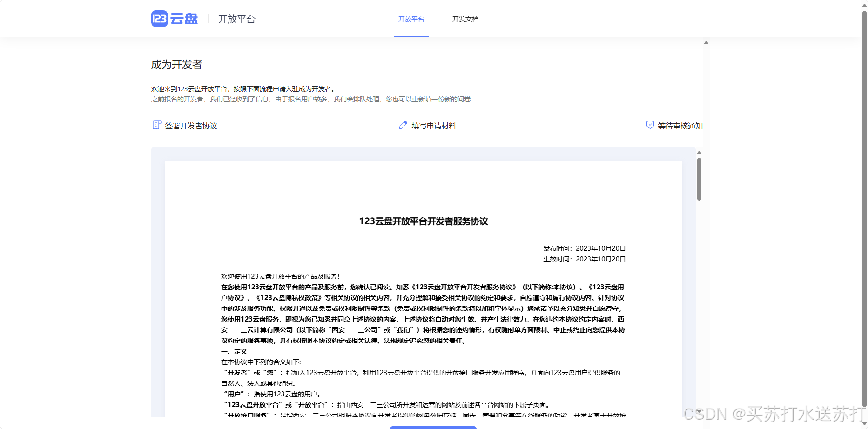Open the 开放平台 tab
Image resolution: width=868 pixels, height=429 pixels.
(411, 19)
